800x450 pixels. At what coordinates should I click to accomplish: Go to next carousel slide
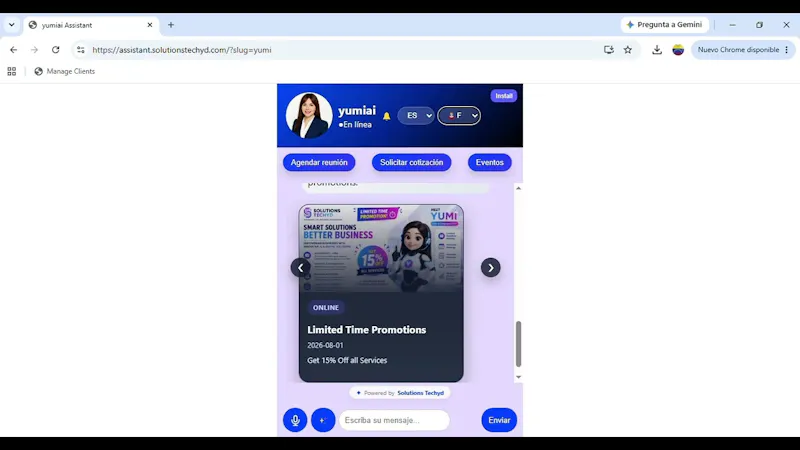point(490,268)
